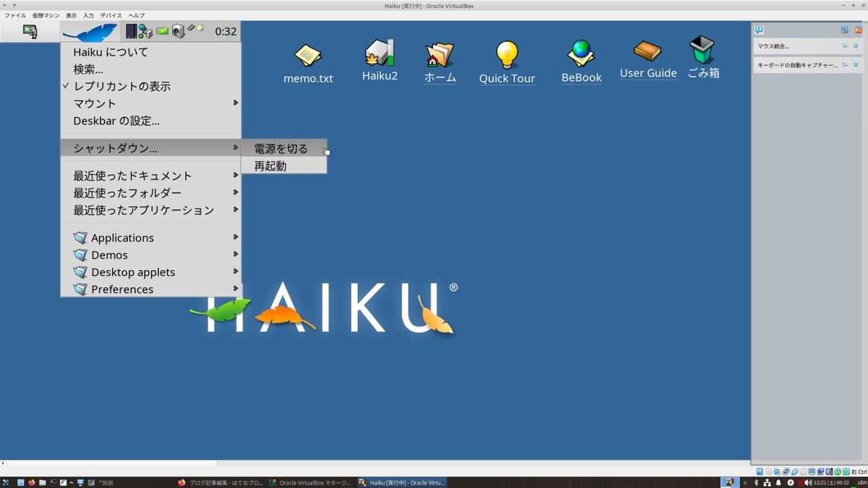Open the speaker volume control in Deskbar
Screen dimensions: 868x488
click(x=178, y=31)
